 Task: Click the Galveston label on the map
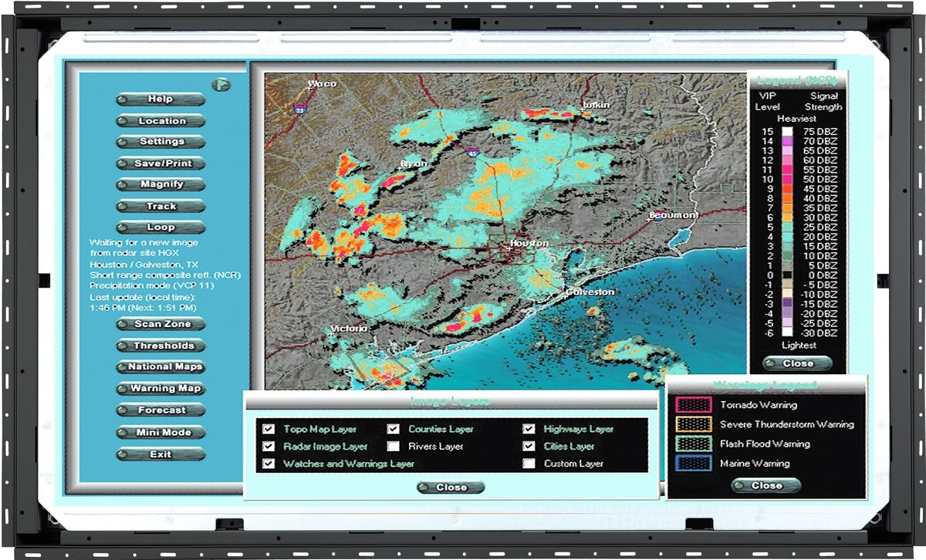tap(590, 292)
